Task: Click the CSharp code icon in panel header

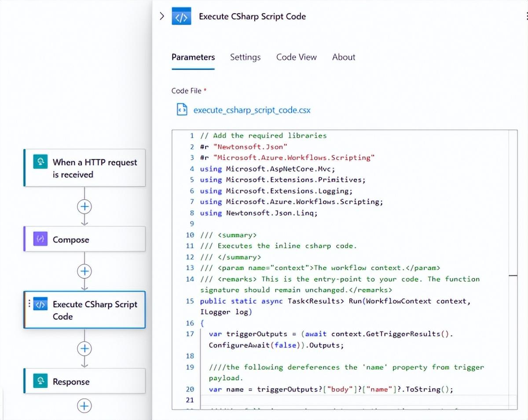Action: (x=181, y=17)
